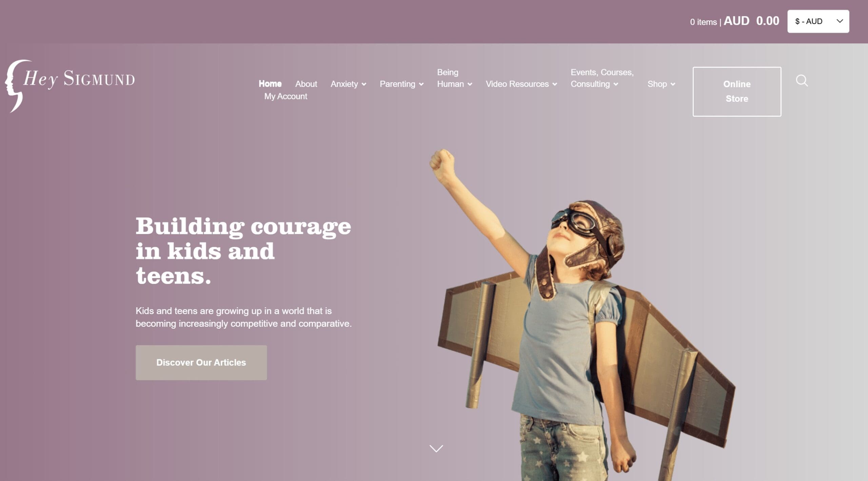The width and height of the screenshot is (868, 481).
Task: Go to the Home menu item
Action: click(x=270, y=84)
